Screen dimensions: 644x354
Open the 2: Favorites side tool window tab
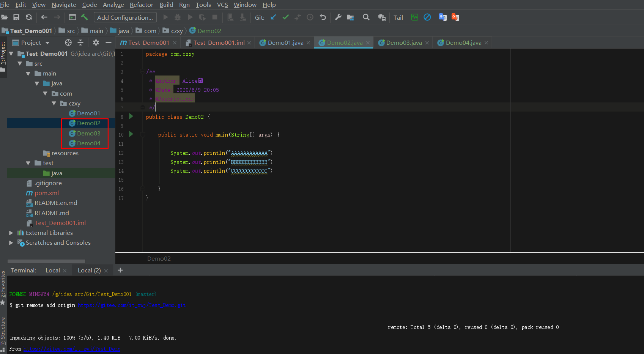coord(3,288)
